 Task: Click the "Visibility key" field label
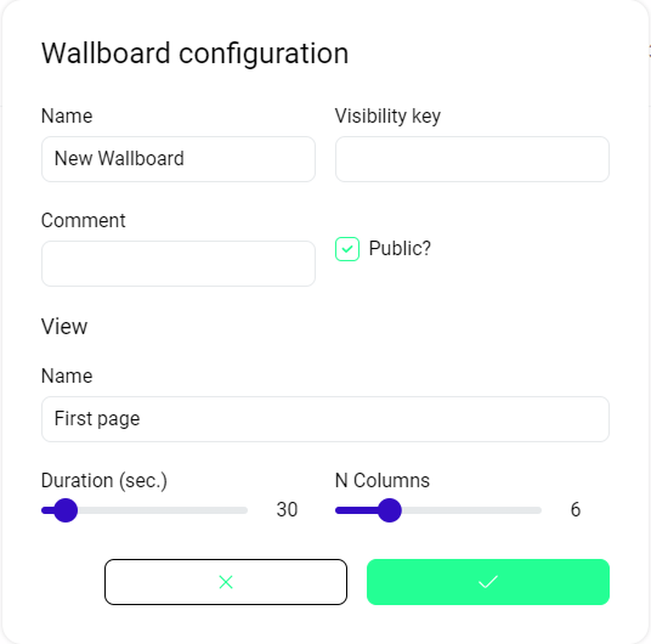[x=387, y=116]
